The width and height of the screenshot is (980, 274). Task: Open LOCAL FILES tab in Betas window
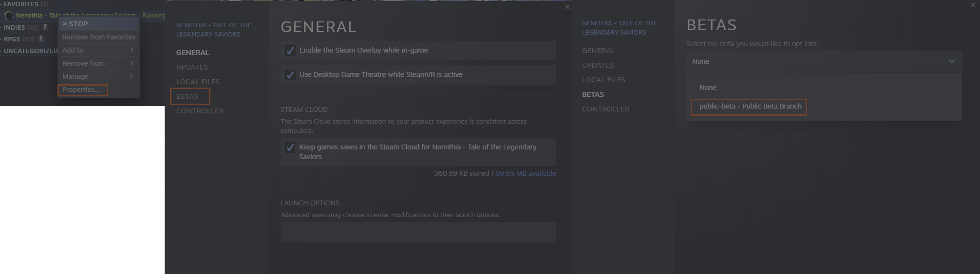pyautogui.click(x=603, y=80)
